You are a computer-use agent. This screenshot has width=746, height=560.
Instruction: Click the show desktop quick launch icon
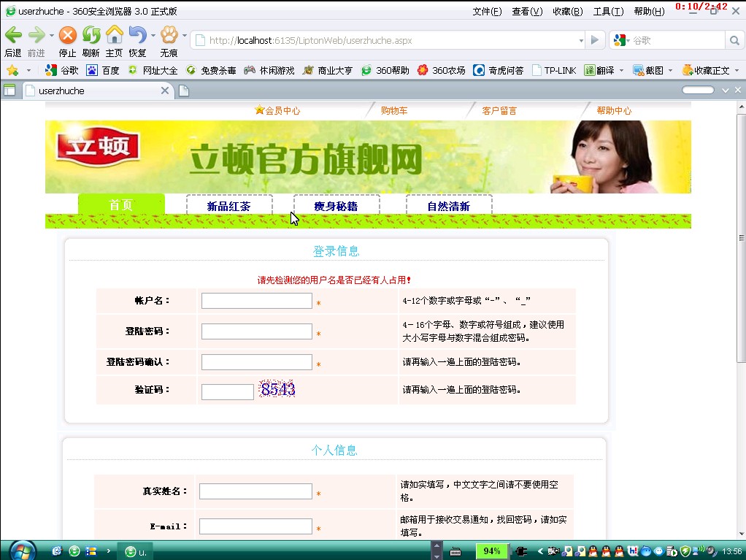click(57, 551)
